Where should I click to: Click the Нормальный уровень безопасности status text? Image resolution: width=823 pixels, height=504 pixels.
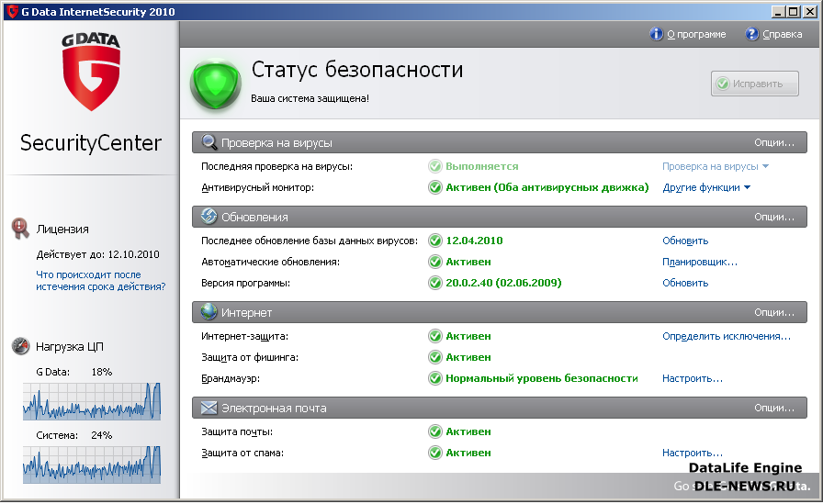tap(542, 378)
